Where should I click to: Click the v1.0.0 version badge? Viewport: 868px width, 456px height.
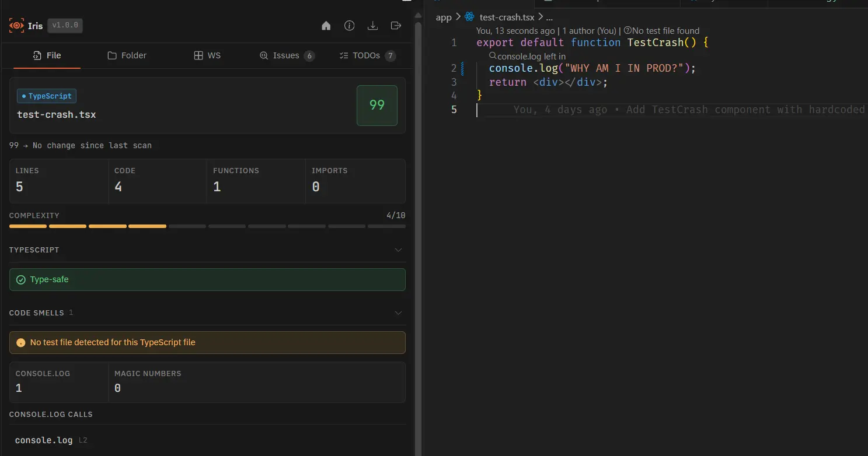(x=65, y=26)
